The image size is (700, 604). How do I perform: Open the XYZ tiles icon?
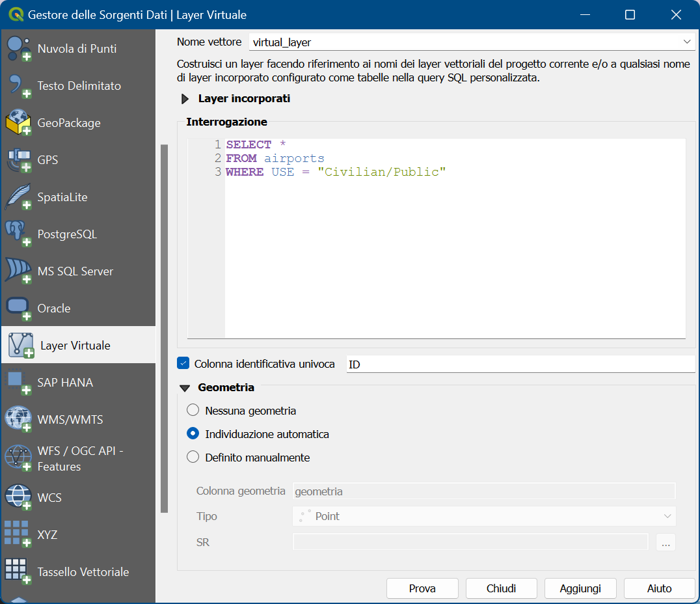(x=18, y=534)
